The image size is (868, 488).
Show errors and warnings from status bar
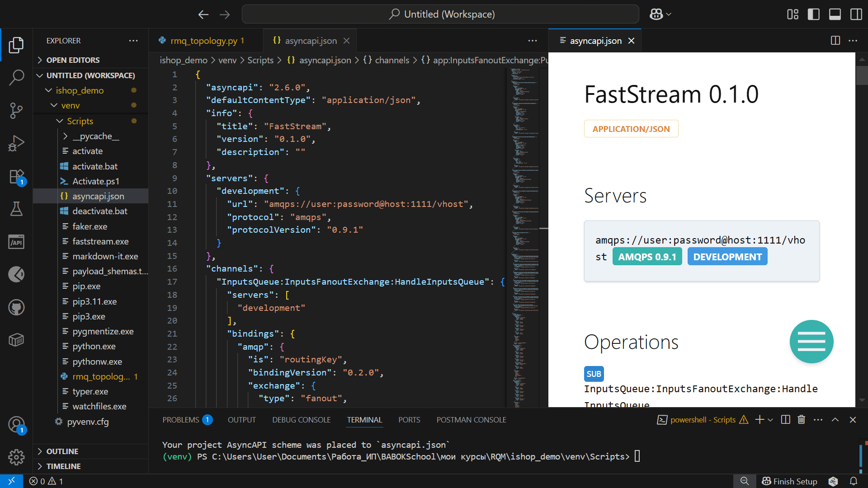46,481
